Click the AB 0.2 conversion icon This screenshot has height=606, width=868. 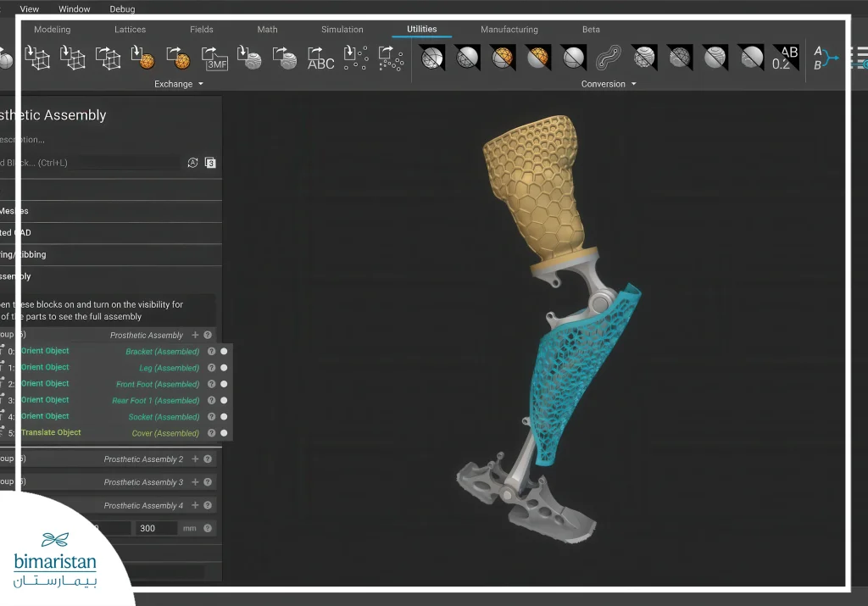pos(786,58)
